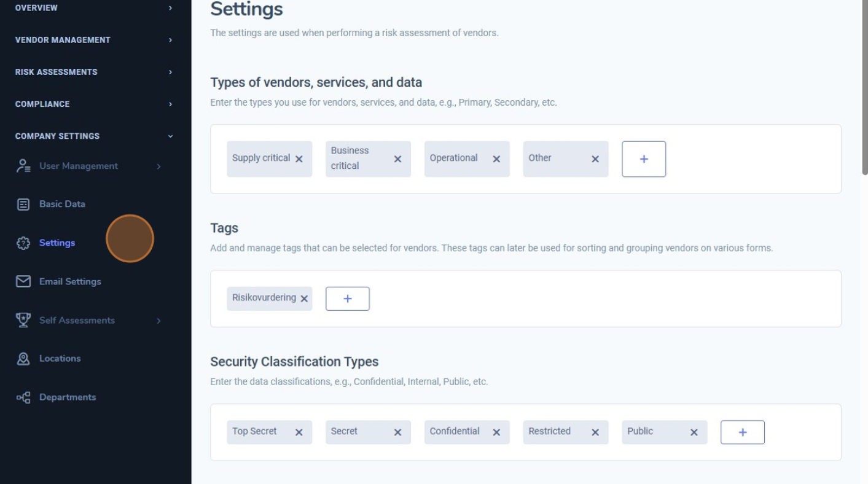This screenshot has height=484, width=868.
Task: Delete the Risikovurdering tag
Action: [x=304, y=299]
